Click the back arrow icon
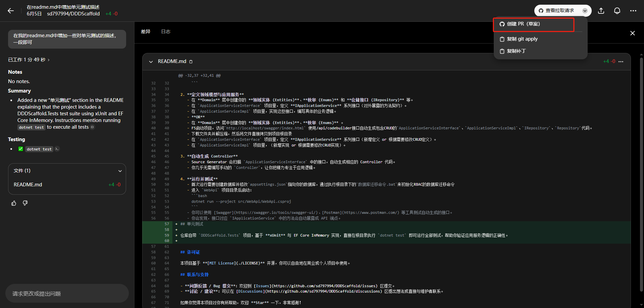The height and width of the screenshot is (308, 644). 11,11
